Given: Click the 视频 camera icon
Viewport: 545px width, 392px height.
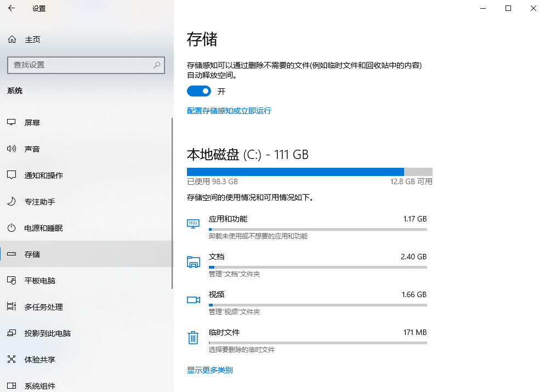Looking at the screenshot, I should tap(193, 299).
